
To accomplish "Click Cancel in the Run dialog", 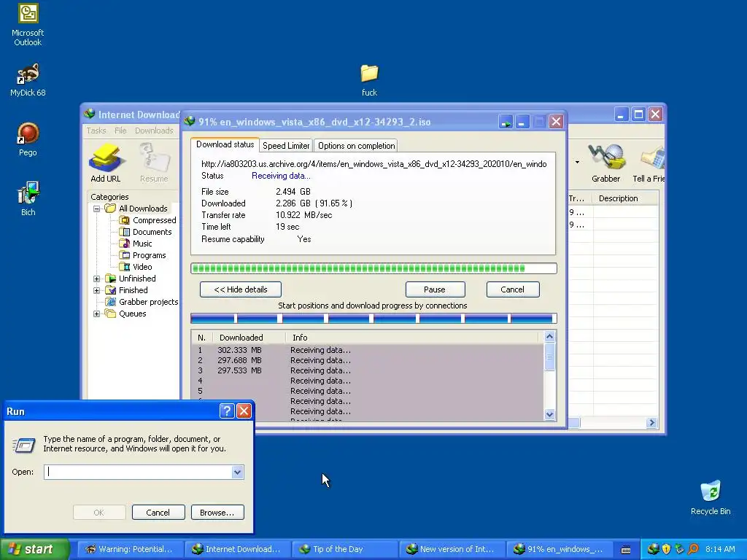I will point(158,513).
